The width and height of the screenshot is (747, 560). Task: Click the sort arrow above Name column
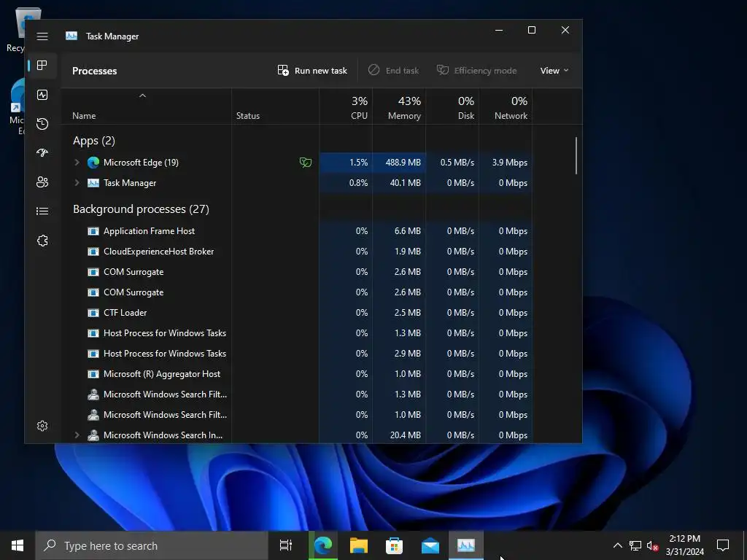(x=142, y=96)
